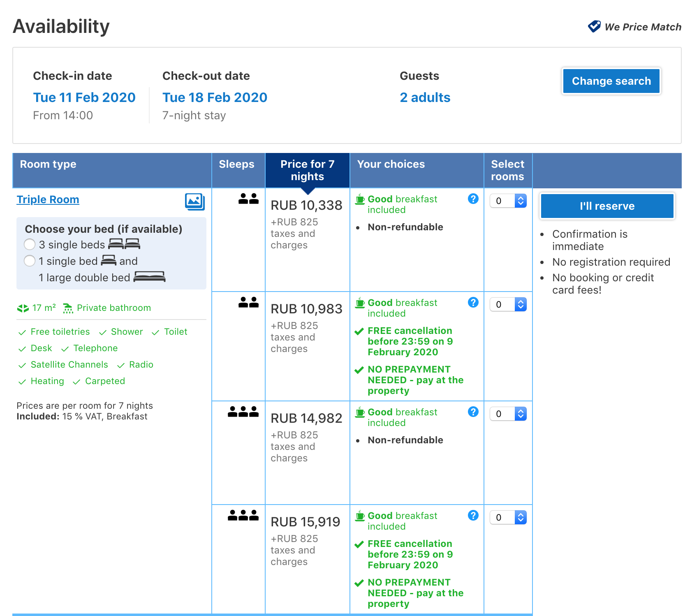Click the Private bathroom label
This screenshot has width=699, height=616.
click(114, 308)
